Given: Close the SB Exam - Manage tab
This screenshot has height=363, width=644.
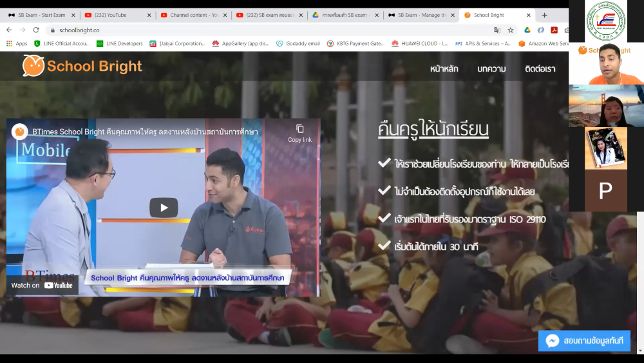Looking at the screenshot, I should click(x=453, y=15).
